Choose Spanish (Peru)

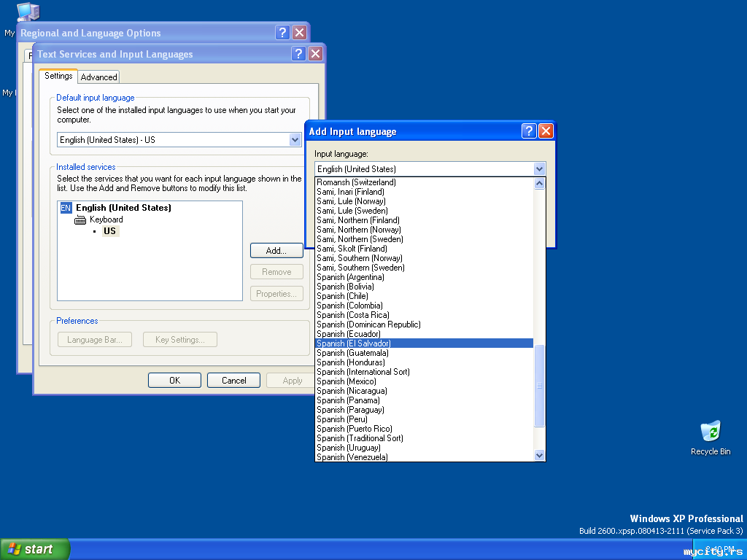(x=424, y=419)
